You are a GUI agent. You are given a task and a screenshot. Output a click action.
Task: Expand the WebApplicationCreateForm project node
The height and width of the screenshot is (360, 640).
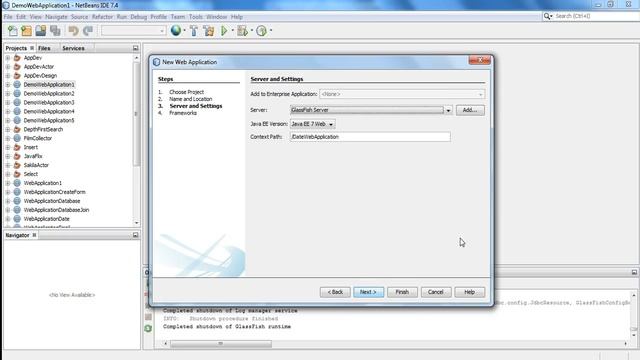coord(8,192)
